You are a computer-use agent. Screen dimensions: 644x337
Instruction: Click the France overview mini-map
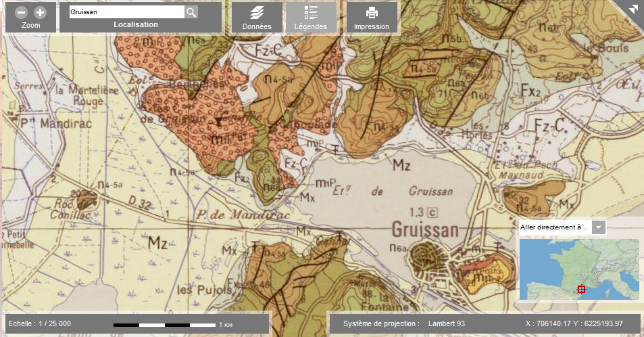[578, 269]
